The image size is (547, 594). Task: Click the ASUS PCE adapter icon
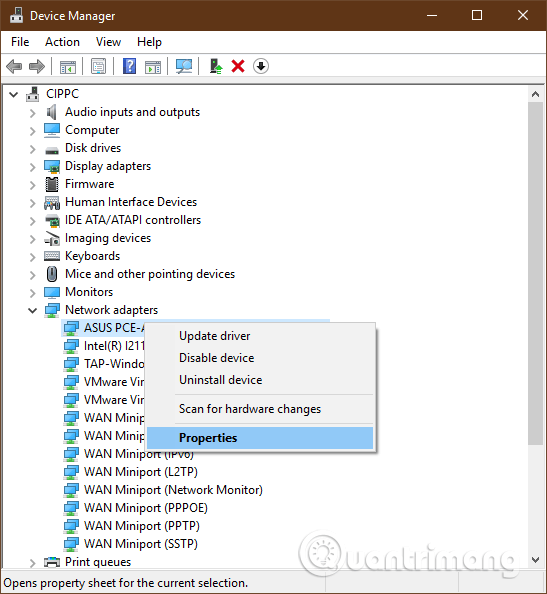click(x=71, y=328)
